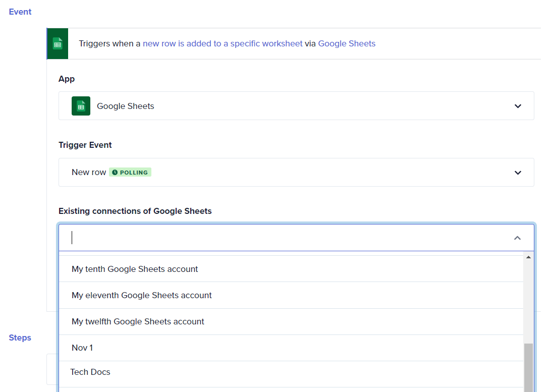
Task: Open the new row is added link
Action: coord(223,43)
